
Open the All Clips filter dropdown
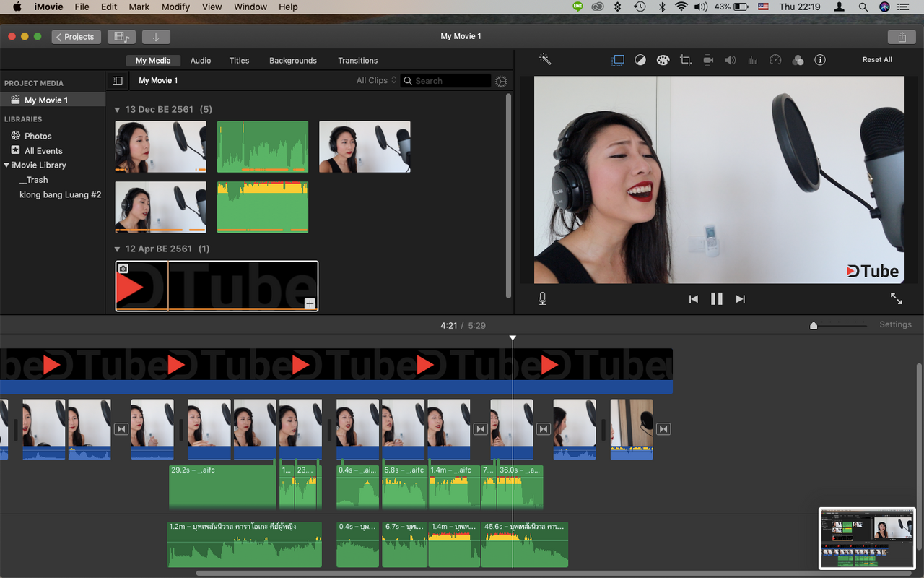click(x=376, y=80)
